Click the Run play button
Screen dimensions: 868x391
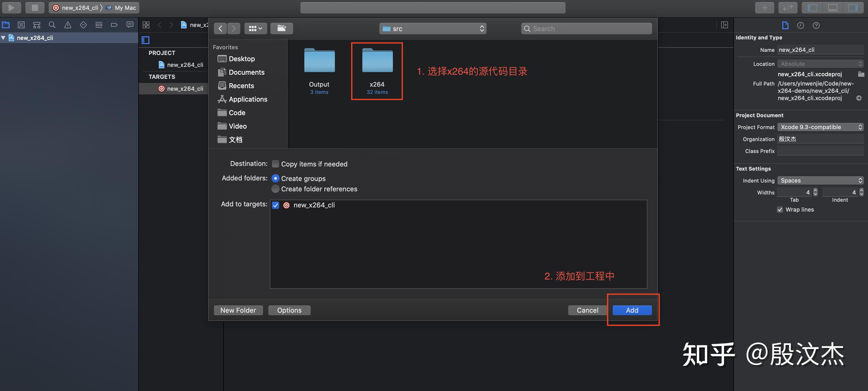coord(11,8)
